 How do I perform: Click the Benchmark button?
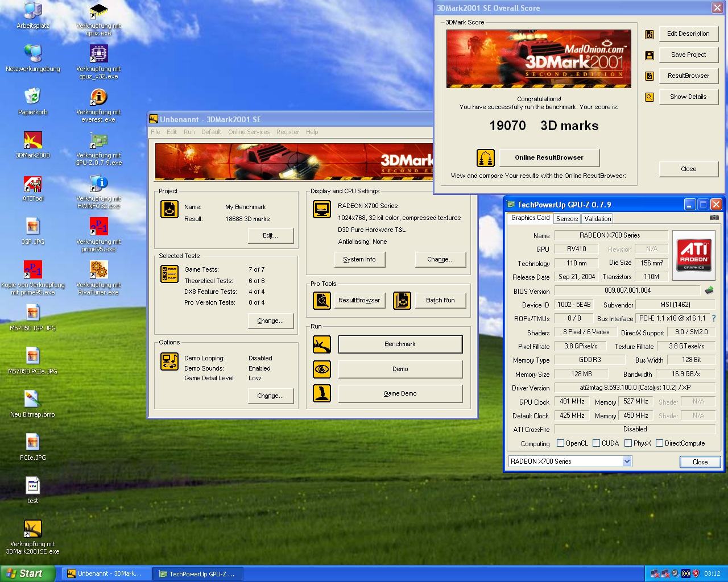400,344
